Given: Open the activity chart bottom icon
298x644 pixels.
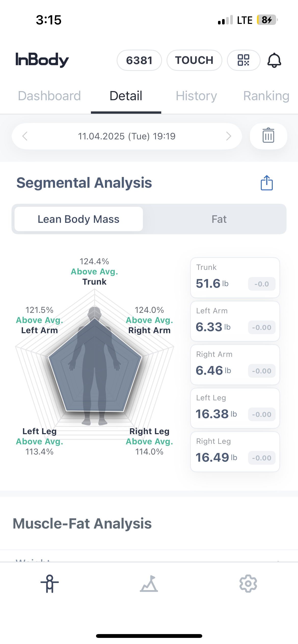Looking at the screenshot, I should 149,583.
